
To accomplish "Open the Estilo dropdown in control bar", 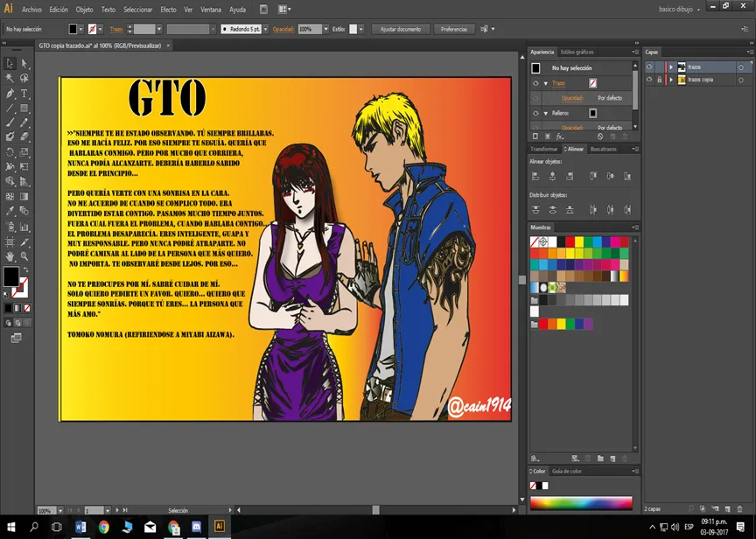I will click(x=360, y=30).
